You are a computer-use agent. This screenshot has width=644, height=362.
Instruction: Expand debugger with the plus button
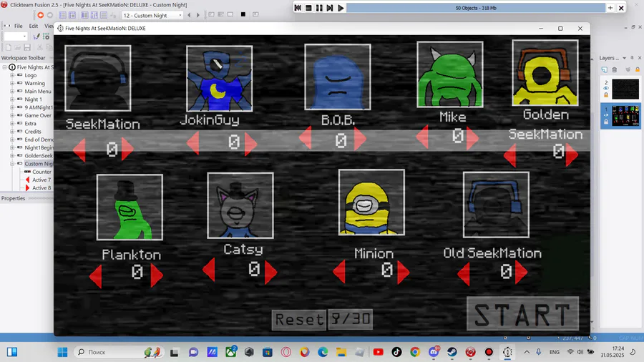[x=610, y=8]
